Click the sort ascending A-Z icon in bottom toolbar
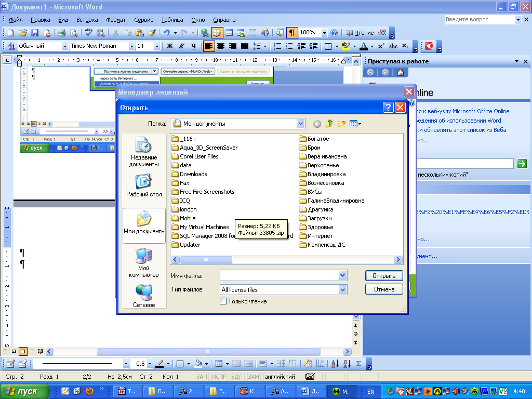The width and height of the screenshot is (532, 399). click(x=335, y=364)
